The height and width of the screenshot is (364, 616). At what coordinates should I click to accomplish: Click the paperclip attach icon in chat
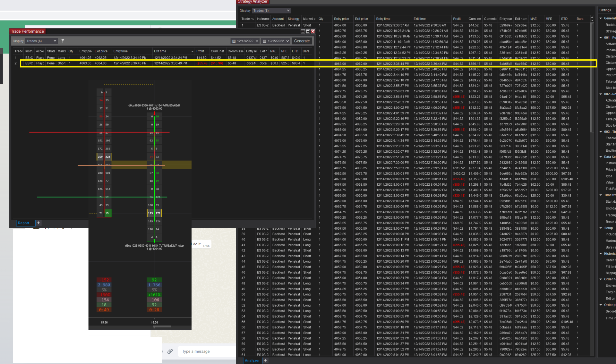pyautogui.click(x=170, y=351)
